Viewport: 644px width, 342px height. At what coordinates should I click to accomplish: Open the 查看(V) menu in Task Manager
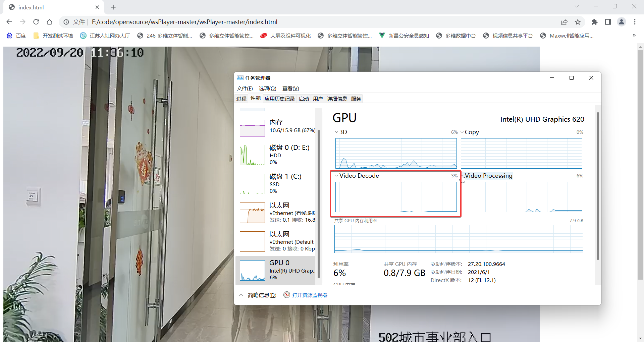[x=290, y=88]
